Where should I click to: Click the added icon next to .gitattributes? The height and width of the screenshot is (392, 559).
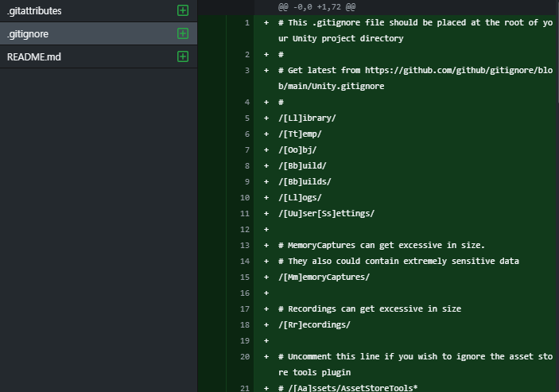(x=183, y=10)
